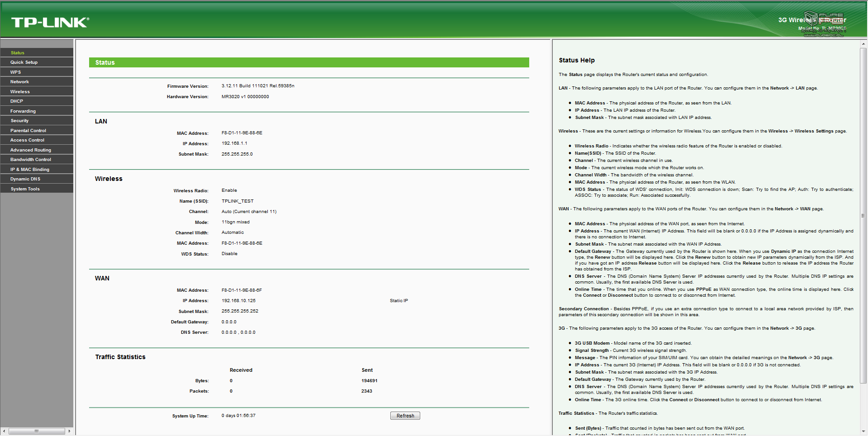
Task: Expand the DHCP menu section
Action: click(x=17, y=101)
